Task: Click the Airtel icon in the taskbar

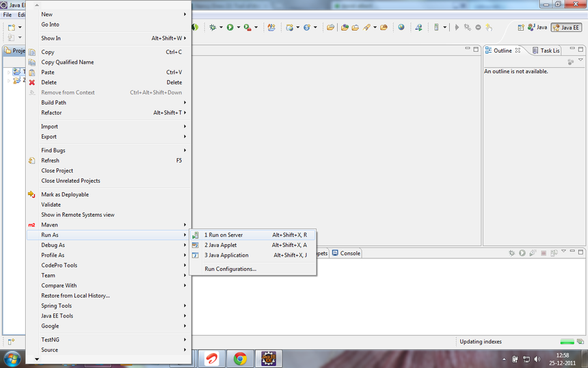Action: tap(211, 359)
